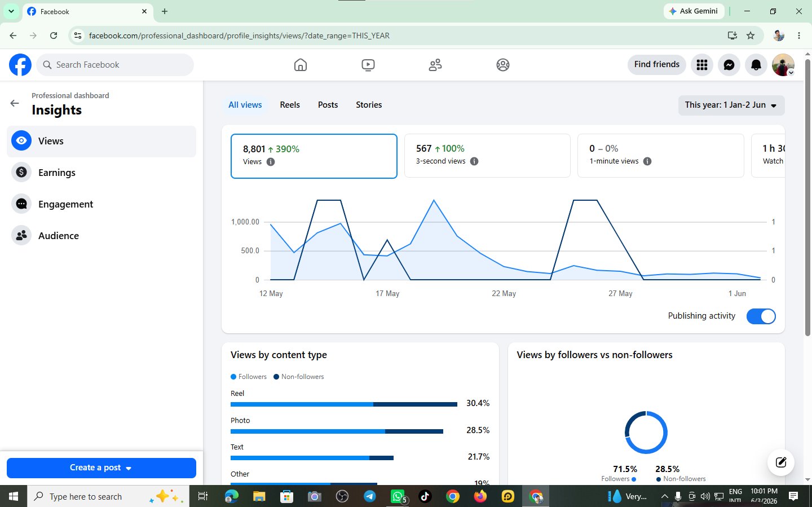Click the Find friends button
Screen dimensions: 812x507
pos(657,64)
